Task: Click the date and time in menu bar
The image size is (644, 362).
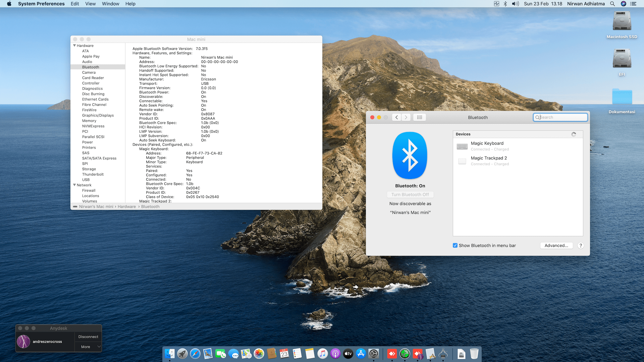Action: 543,4
